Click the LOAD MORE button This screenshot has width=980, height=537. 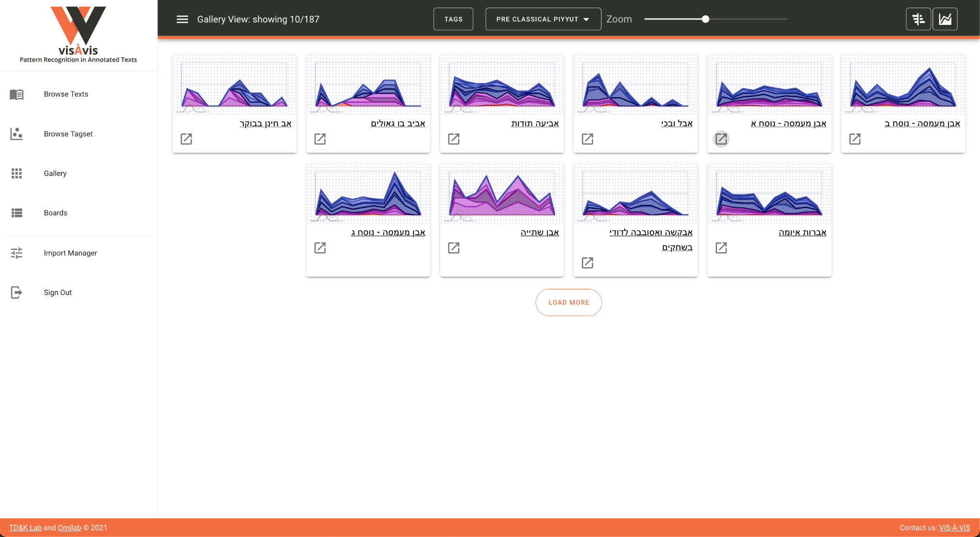tap(568, 302)
